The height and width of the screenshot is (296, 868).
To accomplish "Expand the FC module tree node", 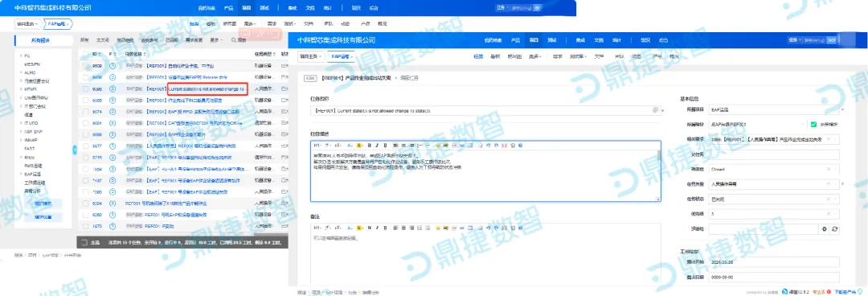I will (20, 56).
